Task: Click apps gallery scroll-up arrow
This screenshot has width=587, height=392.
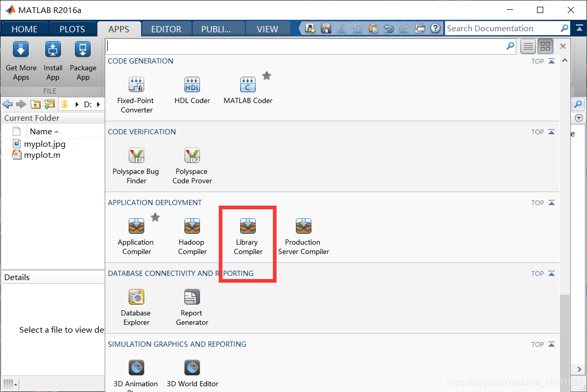Action: (x=565, y=60)
